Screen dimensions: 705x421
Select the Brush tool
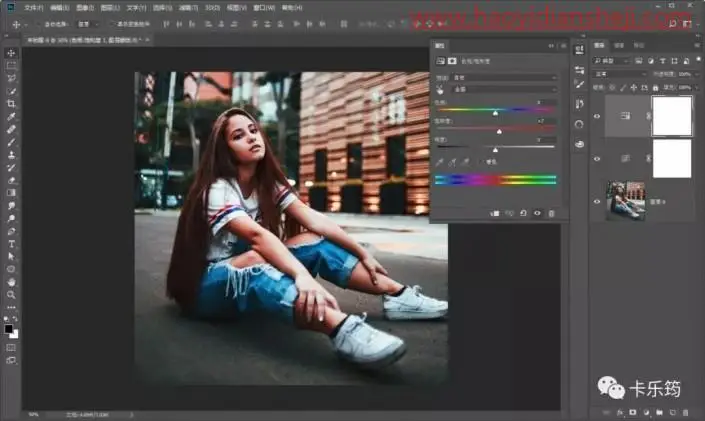(11, 142)
